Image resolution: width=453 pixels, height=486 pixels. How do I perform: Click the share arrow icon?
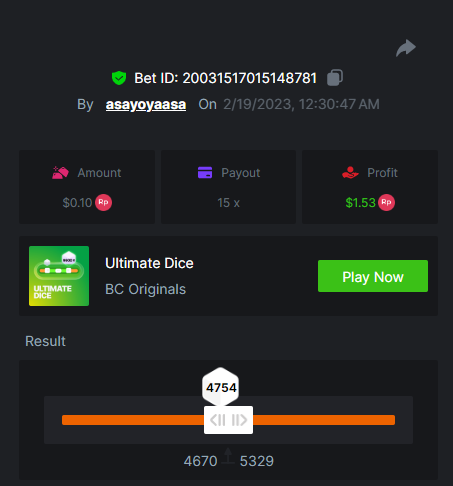click(x=406, y=48)
